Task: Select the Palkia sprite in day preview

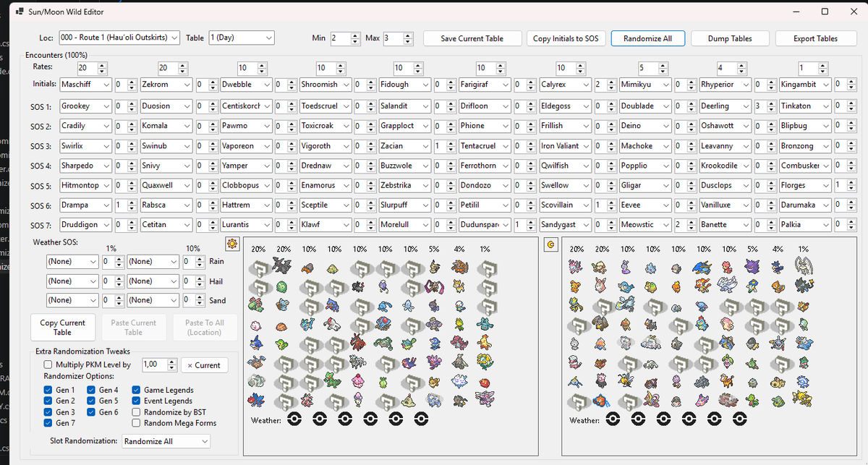Action: tap(486, 399)
